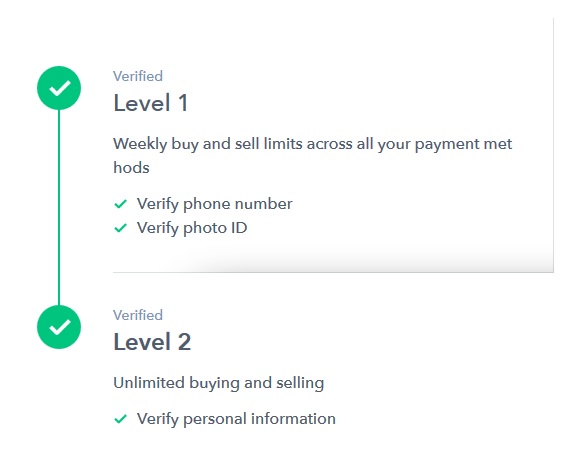Open Verify photo ID item
The width and height of the screenshot is (570, 467).
coord(192,228)
